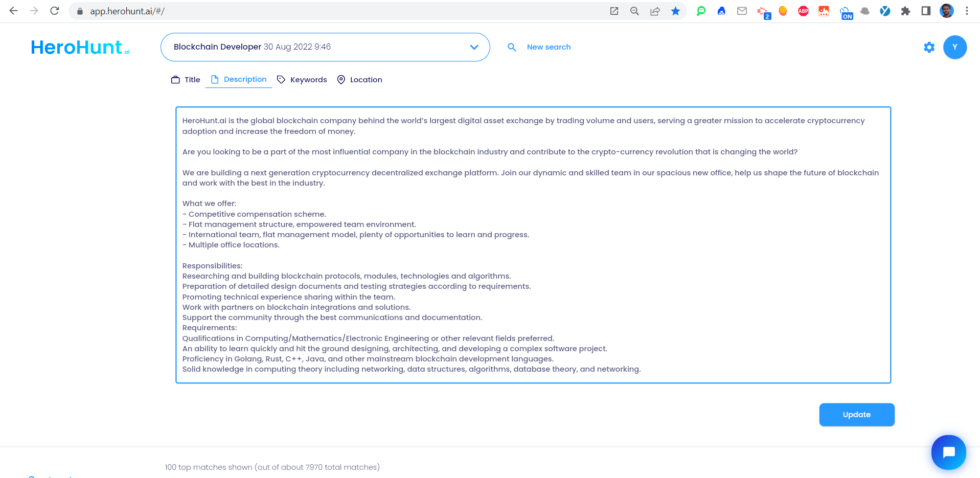This screenshot has height=478, width=980.
Task: Click the user avatar labeled Y
Action: tap(954, 47)
